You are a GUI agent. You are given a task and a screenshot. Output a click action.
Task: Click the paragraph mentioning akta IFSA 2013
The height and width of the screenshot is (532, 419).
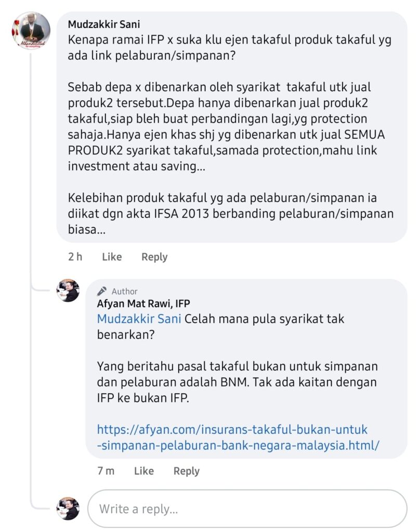point(230,214)
